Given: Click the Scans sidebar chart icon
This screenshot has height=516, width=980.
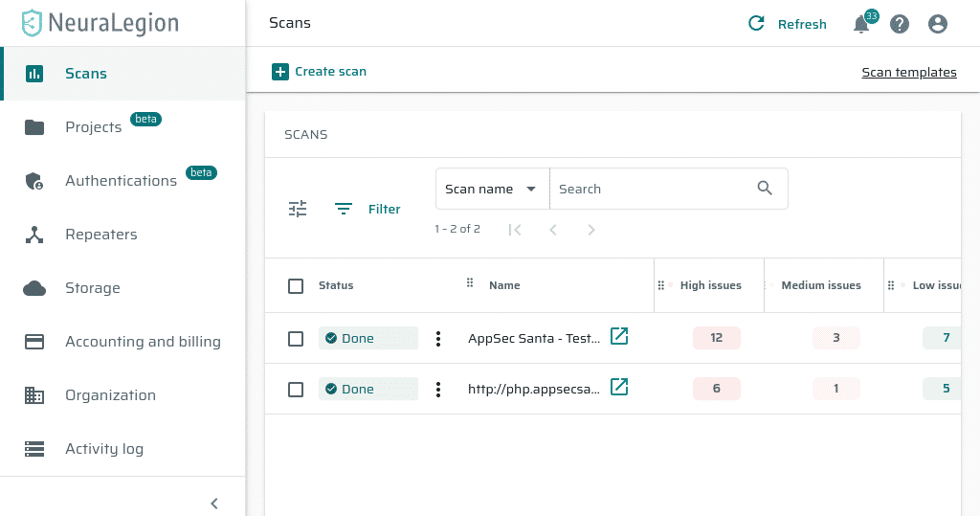Looking at the screenshot, I should (34, 74).
